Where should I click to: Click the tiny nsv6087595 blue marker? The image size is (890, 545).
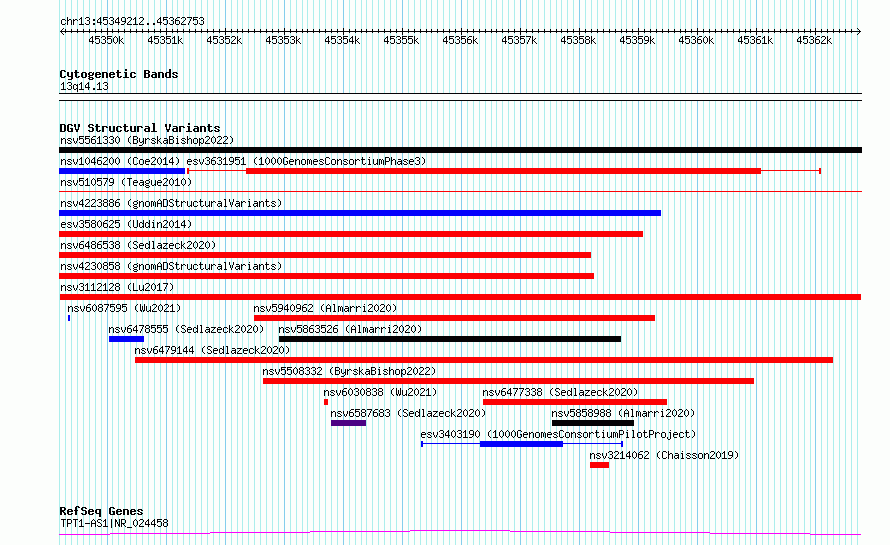[69, 318]
